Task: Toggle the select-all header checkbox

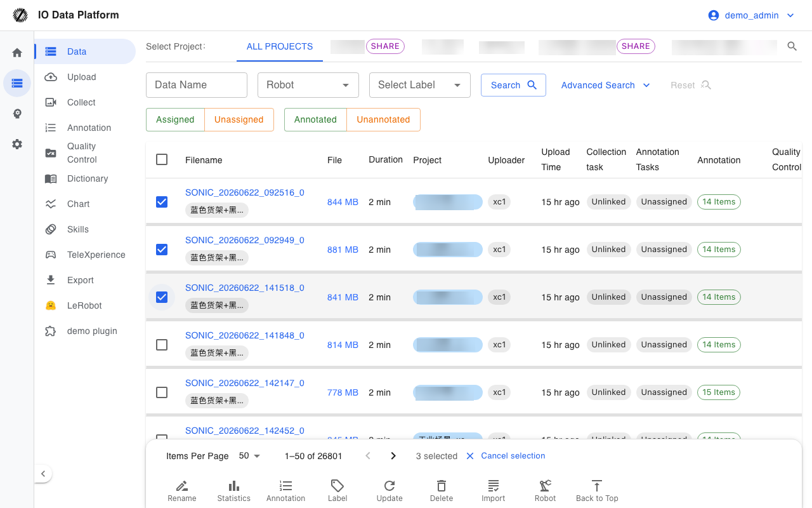Action: click(162, 159)
